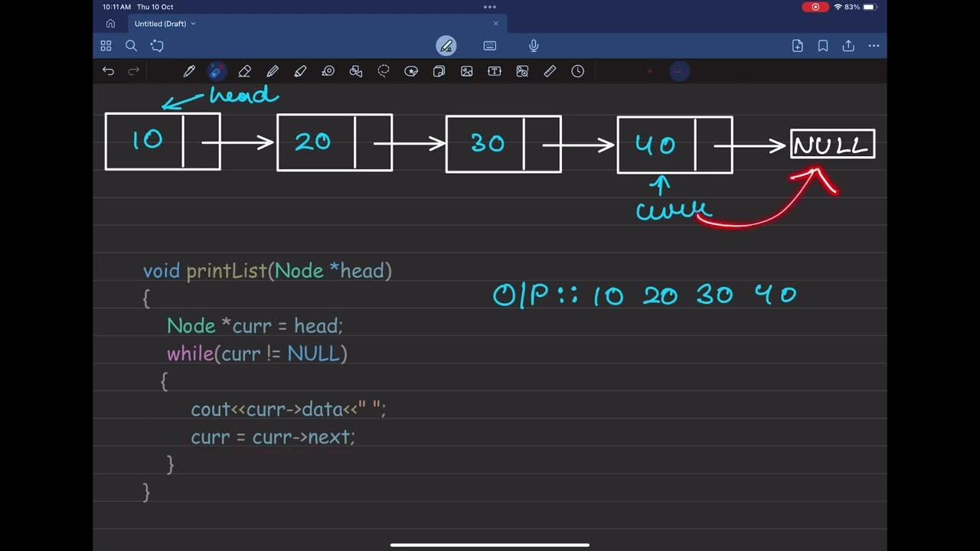Undo the last stroke
The image size is (980, 551).
point(109,71)
